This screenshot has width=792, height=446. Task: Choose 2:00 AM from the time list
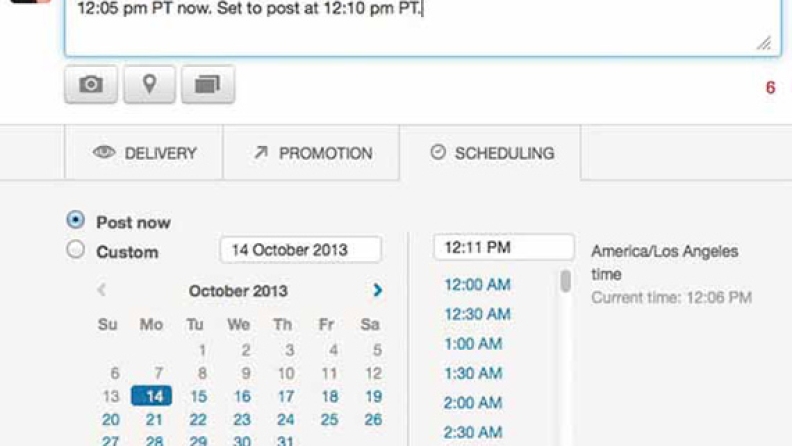pyautogui.click(x=473, y=403)
